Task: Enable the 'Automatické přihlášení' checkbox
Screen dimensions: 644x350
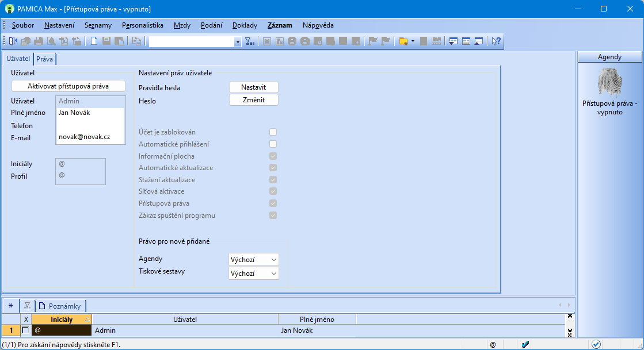Action: pos(273,144)
